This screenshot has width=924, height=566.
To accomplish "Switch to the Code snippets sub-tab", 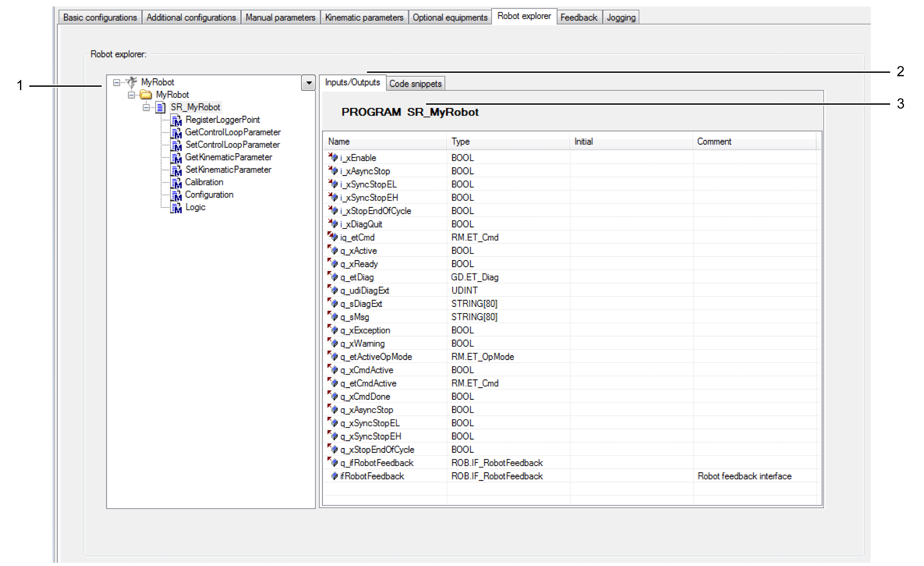I will click(x=415, y=84).
